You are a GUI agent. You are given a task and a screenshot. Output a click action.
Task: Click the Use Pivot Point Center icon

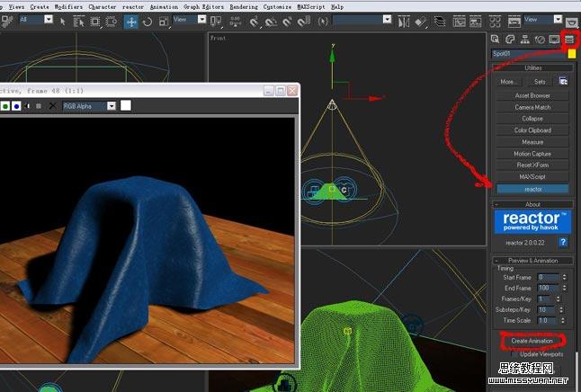[216, 22]
